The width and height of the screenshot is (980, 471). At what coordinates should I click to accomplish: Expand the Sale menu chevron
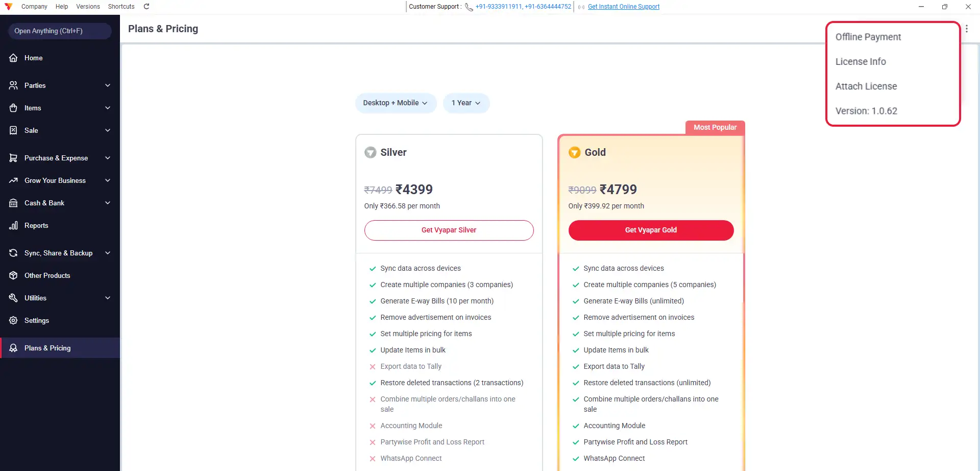pyautogui.click(x=108, y=130)
